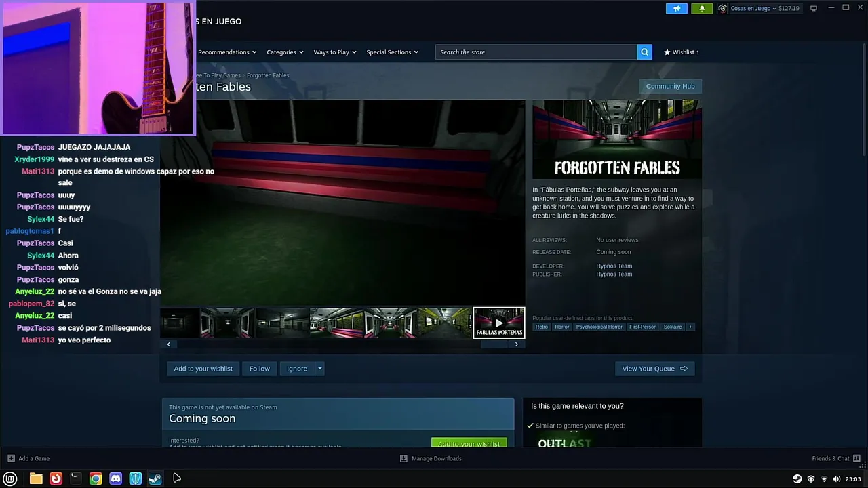Open Friends & Chat icon

(x=856, y=458)
